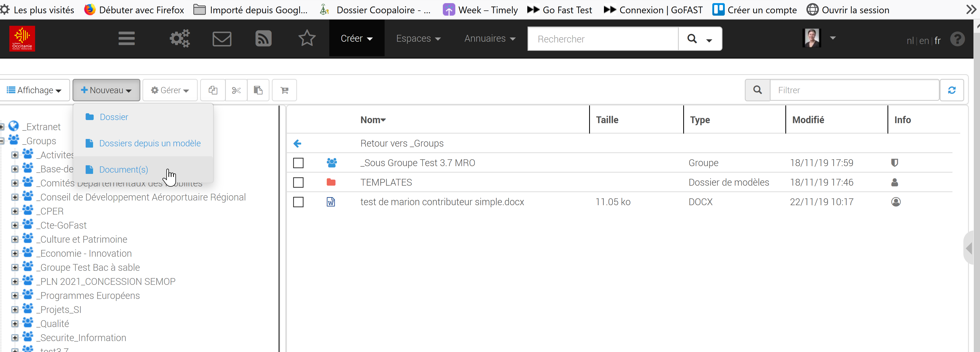Viewport: 980px width, 352px height.
Task: Click Retour vers _Groups link
Action: (x=402, y=143)
